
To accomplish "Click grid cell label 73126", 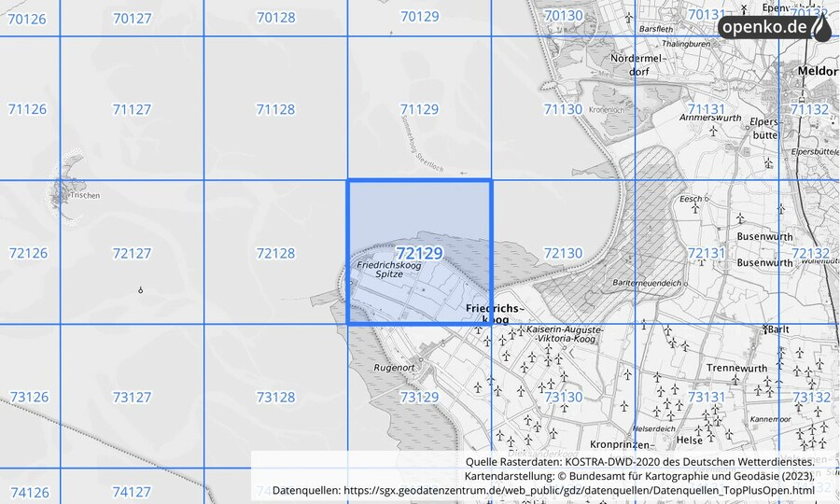I will click(29, 397).
